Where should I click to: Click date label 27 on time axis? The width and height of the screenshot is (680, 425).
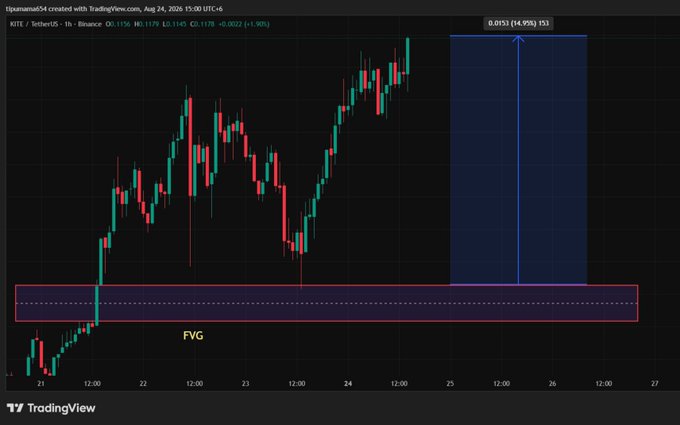655,383
